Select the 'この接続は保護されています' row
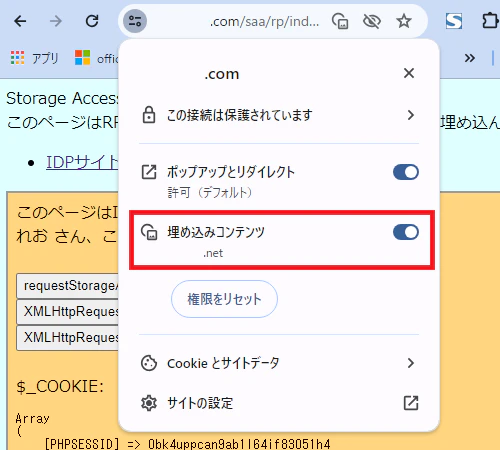Viewport: 500px width, 450px height. [x=279, y=115]
